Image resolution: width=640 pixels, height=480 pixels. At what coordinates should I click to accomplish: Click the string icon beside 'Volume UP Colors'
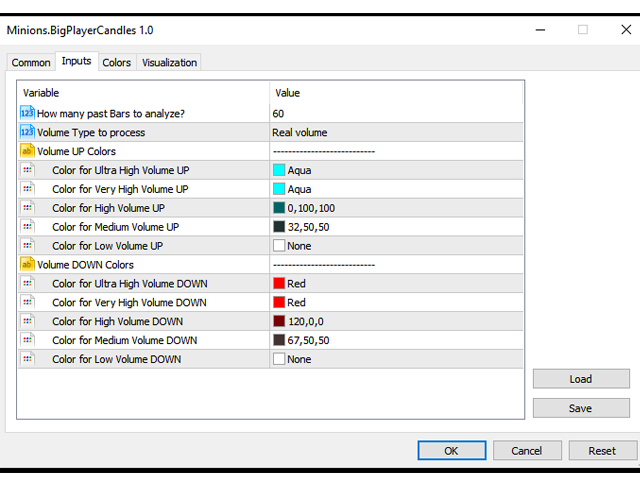tap(27, 151)
